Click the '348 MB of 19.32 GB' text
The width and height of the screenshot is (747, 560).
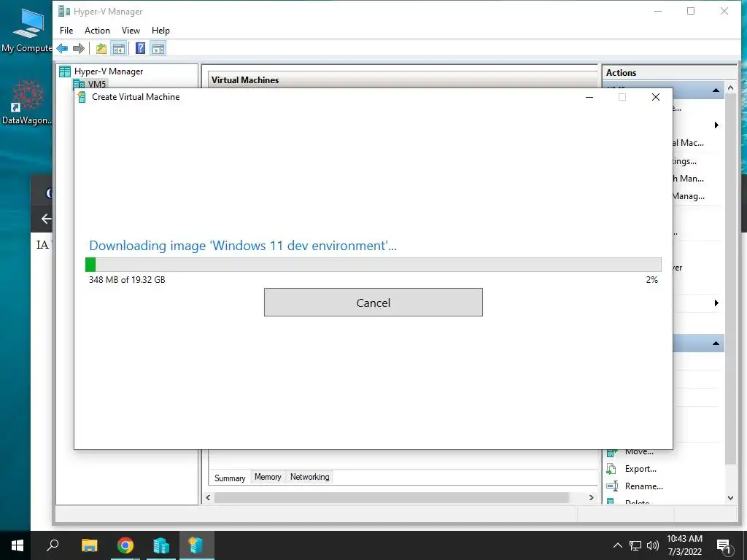coord(127,279)
